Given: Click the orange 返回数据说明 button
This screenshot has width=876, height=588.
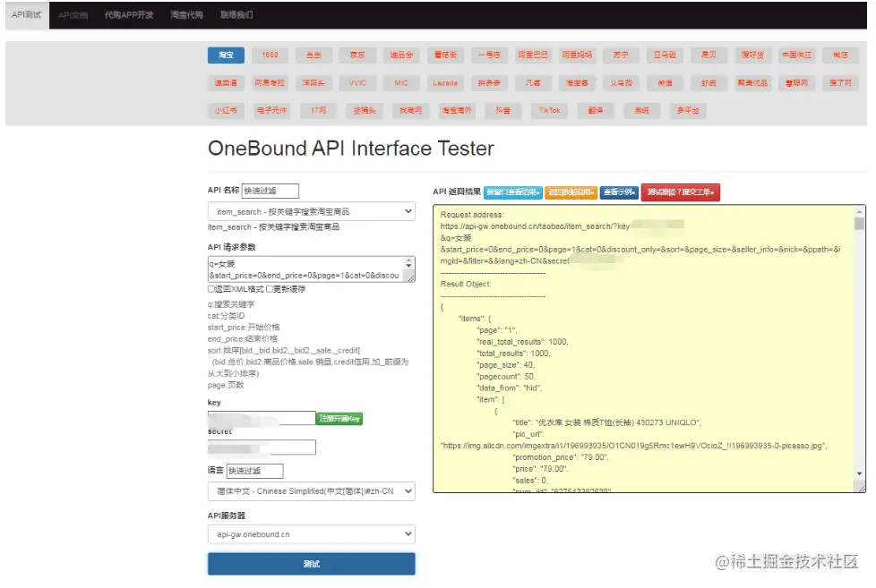Looking at the screenshot, I should 571,192.
